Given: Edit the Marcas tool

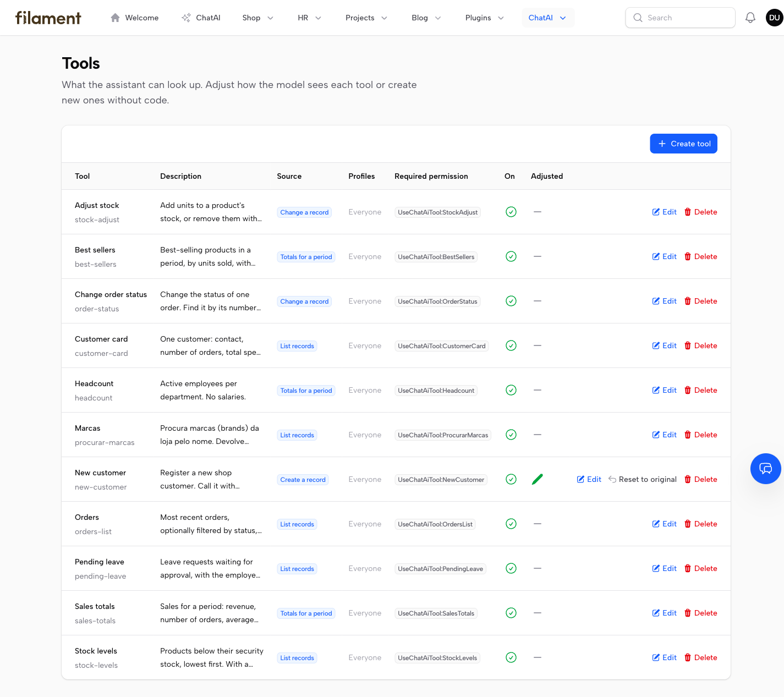Looking at the screenshot, I should (x=665, y=435).
